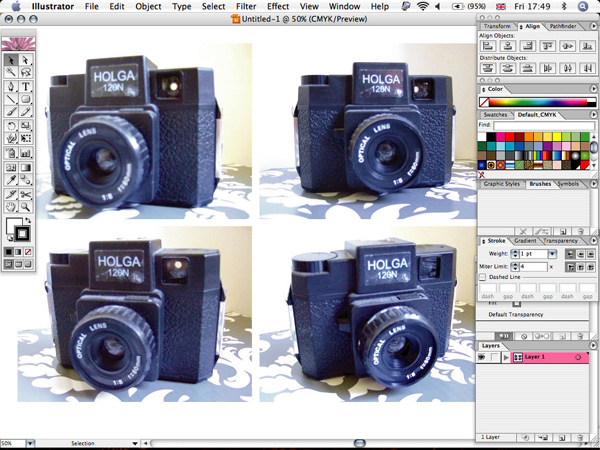Expand Layer 1 disclosure triangle

coord(506,357)
